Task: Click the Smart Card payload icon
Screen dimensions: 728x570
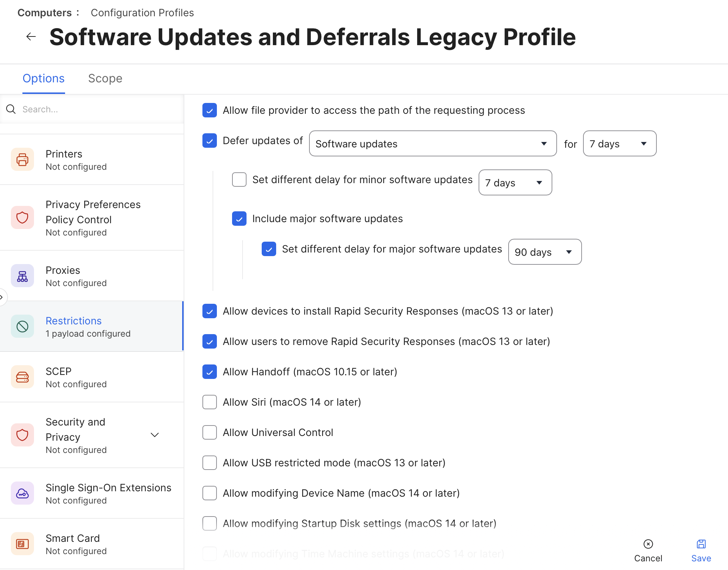Action: (x=22, y=544)
